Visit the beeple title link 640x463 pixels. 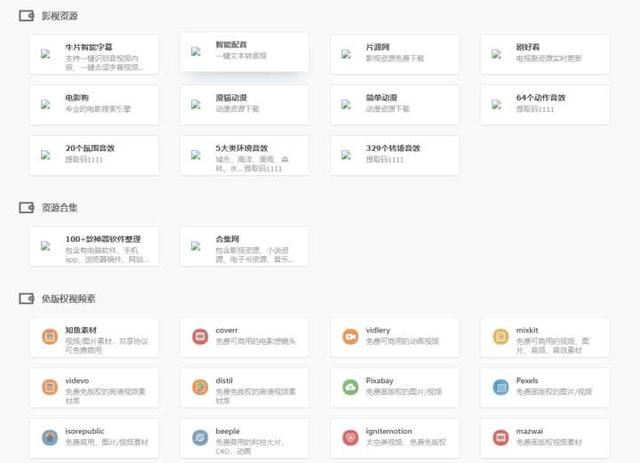click(228, 431)
